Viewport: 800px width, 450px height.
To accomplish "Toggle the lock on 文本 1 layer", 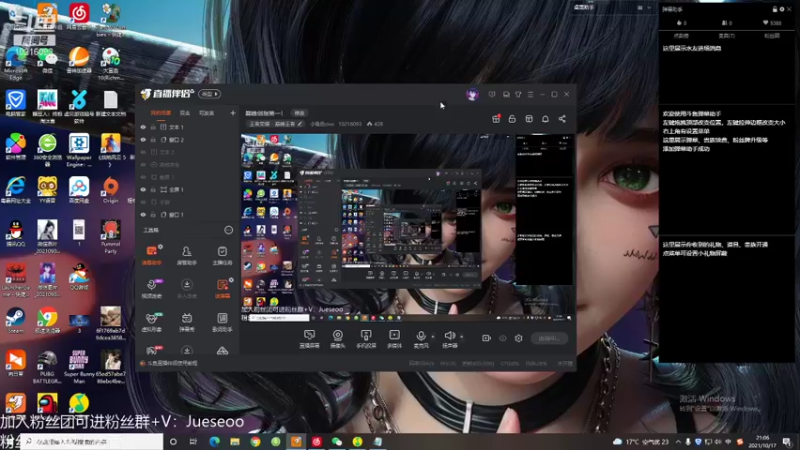I will (x=153, y=127).
